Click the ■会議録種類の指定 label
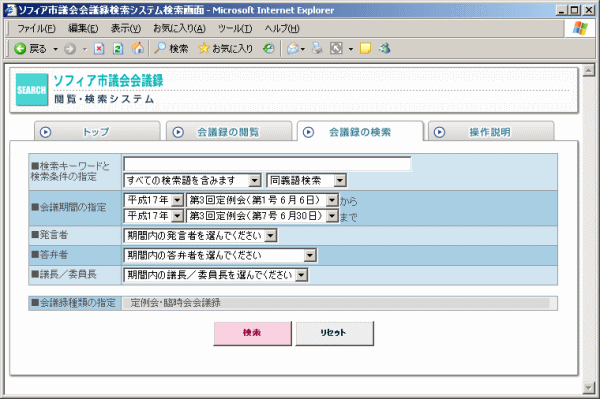600x399 pixels. click(73, 303)
